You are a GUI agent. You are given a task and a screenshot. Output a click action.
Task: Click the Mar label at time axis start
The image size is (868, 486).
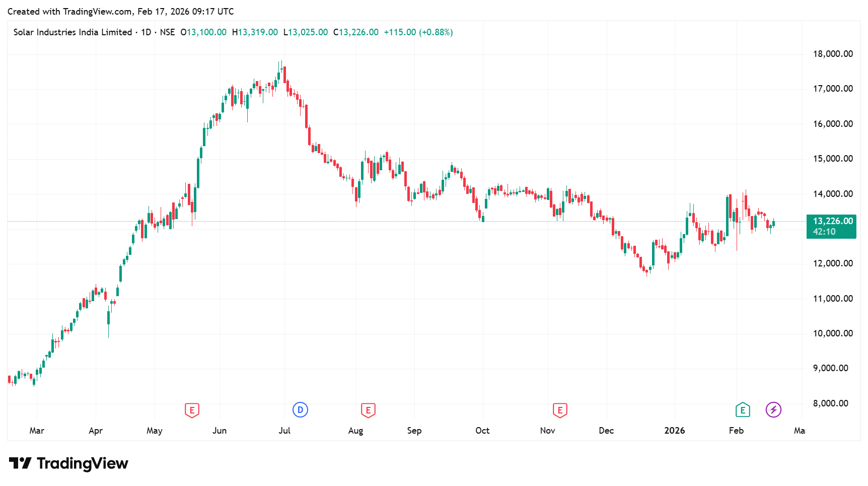(x=37, y=431)
